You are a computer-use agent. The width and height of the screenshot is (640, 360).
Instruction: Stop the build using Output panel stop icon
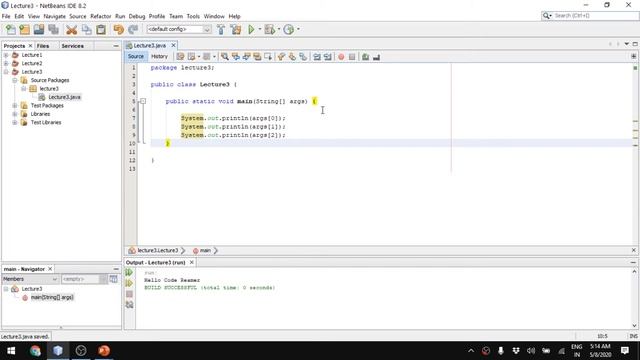[x=129, y=294]
